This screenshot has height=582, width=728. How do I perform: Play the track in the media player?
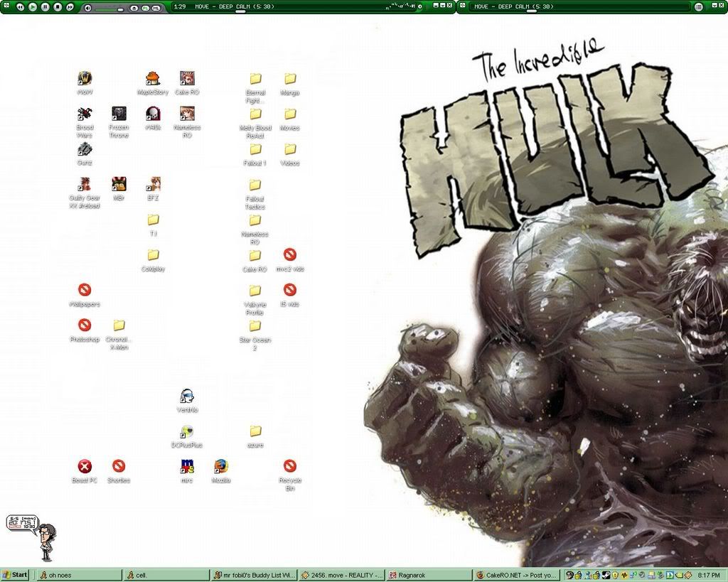(x=33, y=6)
